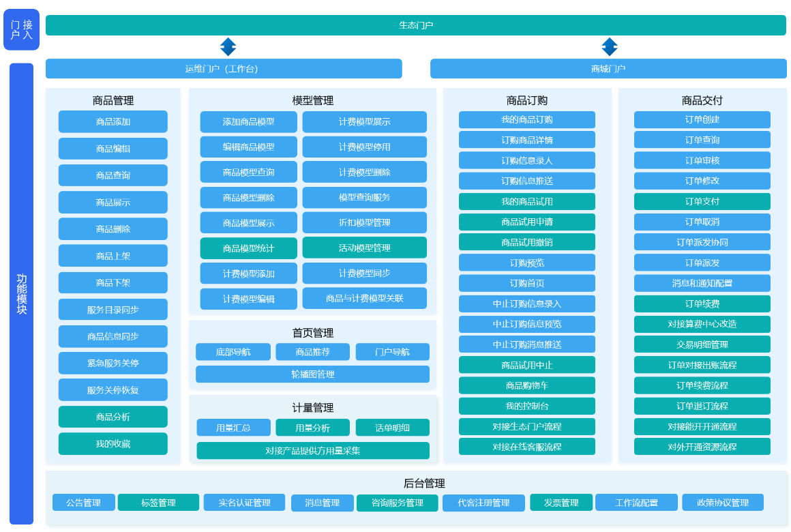Open 实名认证管理 in 后台管理
Viewport: 791px width, 532px height.
point(244,503)
